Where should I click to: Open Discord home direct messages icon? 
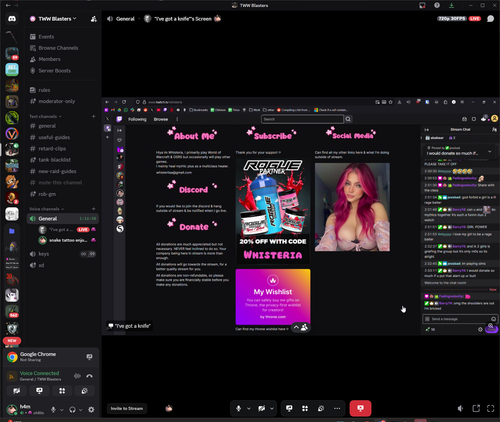[x=12, y=19]
